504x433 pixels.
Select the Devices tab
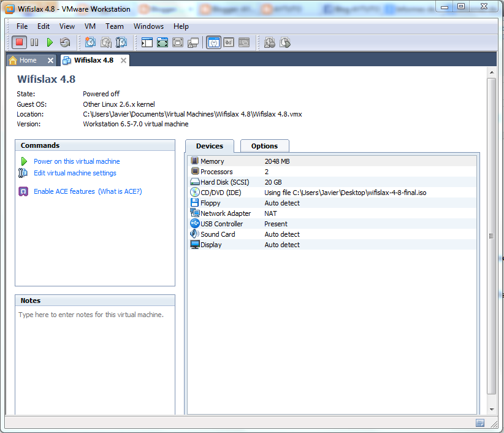tap(210, 146)
